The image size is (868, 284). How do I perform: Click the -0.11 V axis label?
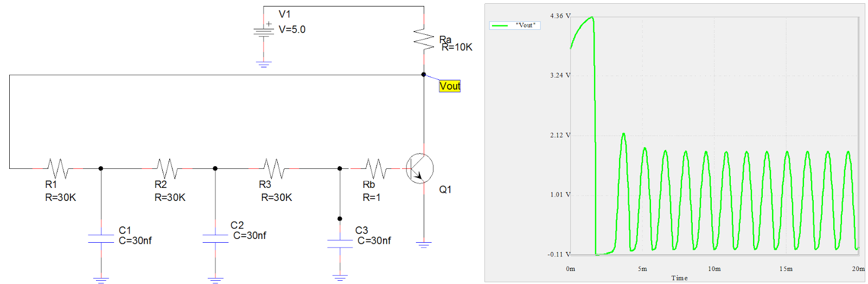(559, 254)
